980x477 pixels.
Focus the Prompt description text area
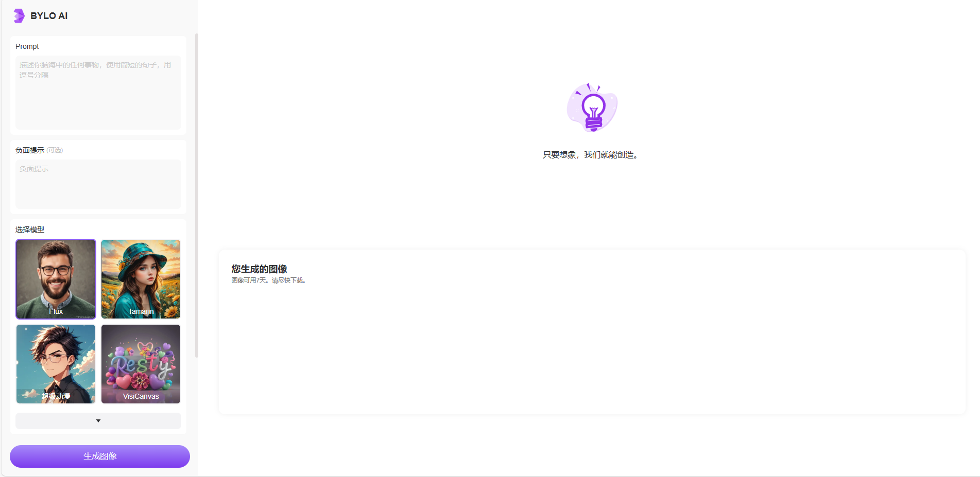98,93
